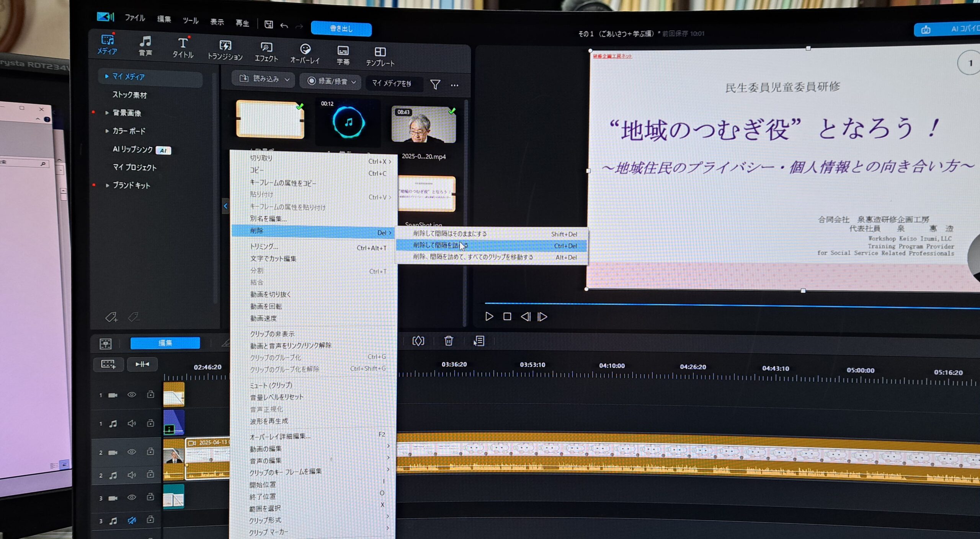Click the keyframe icon above timeline
The height and width of the screenshot is (539, 980).
(x=418, y=340)
